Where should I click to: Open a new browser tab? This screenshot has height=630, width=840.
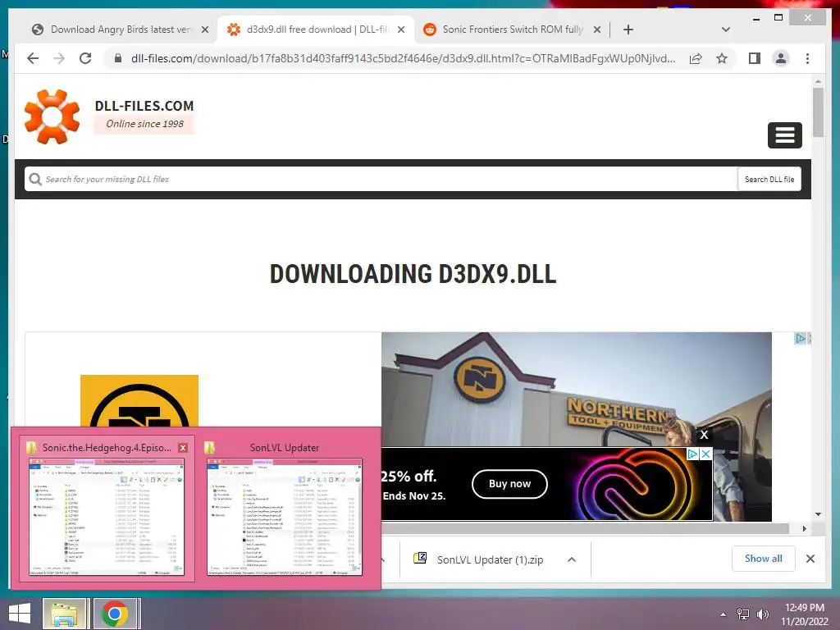tap(628, 30)
